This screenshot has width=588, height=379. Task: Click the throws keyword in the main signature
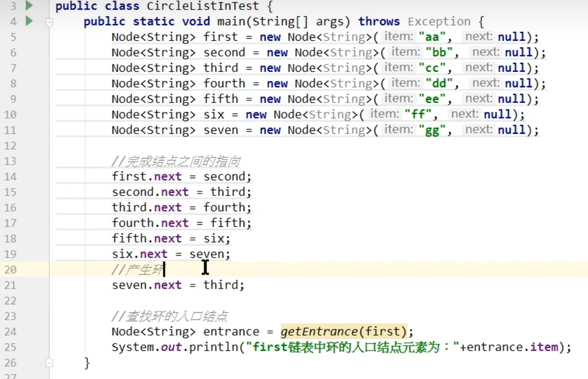[379, 21]
